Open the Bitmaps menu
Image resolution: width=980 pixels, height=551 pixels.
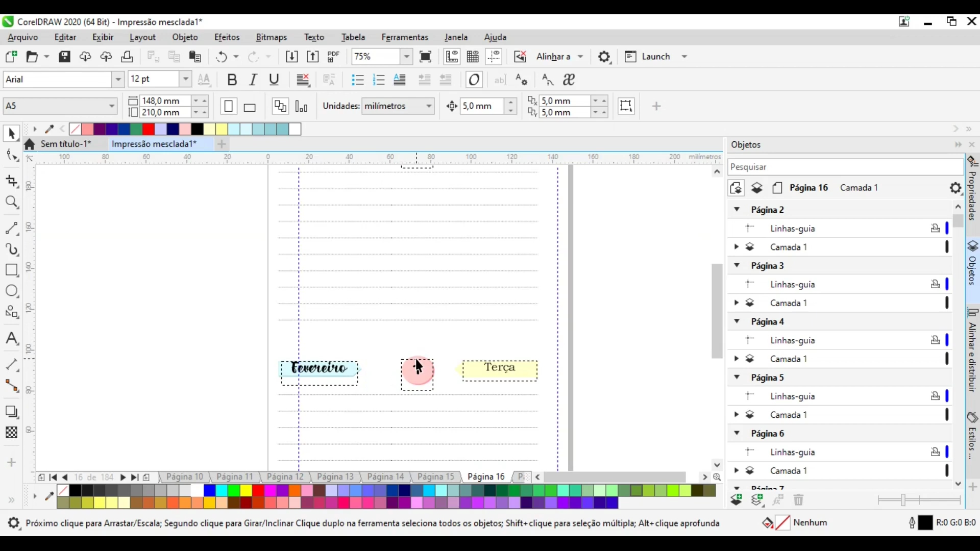coord(271,37)
